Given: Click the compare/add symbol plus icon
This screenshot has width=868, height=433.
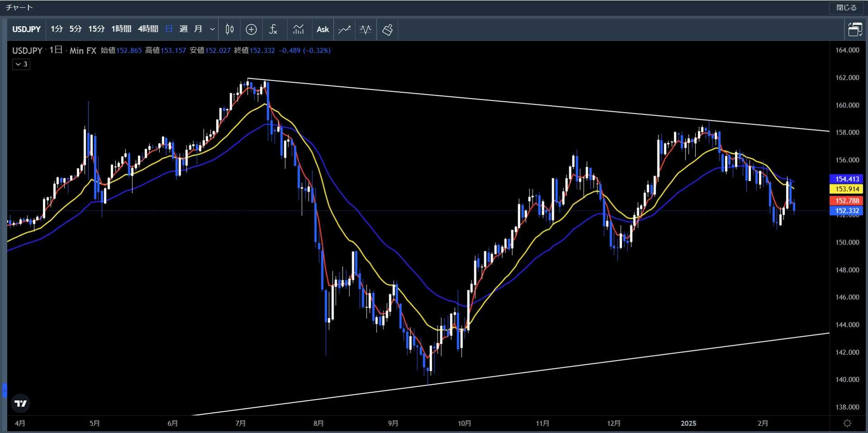Looking at the screenshot, I should point(251,29).
